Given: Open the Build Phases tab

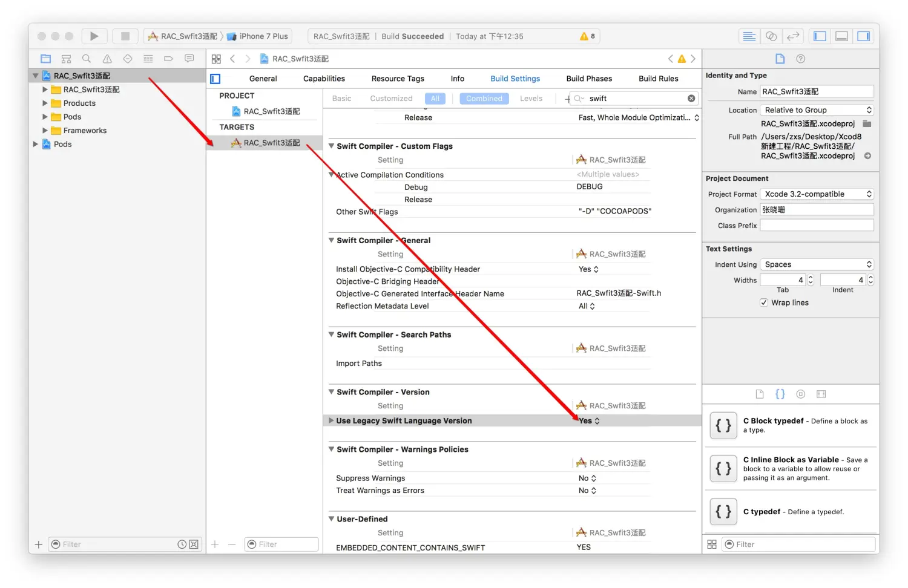Looking at the screenshot, I should 589,79.
